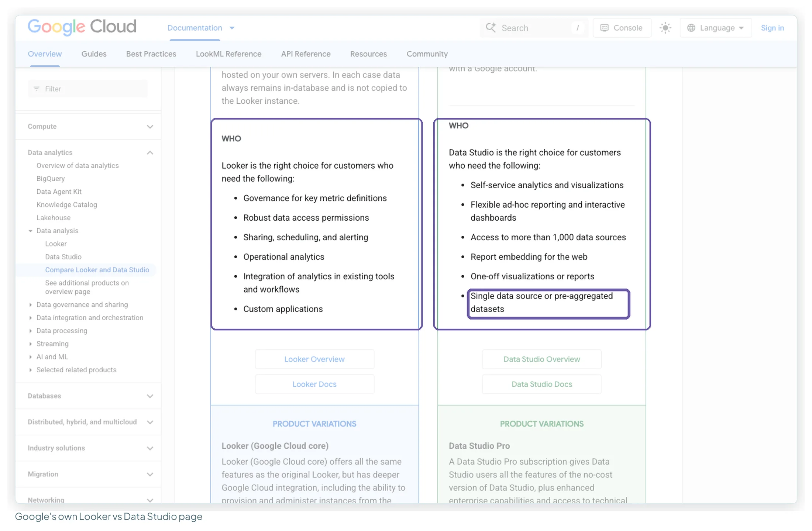Open the Best Practices tab
The height and width of the screenshot is (531, 812).
point(151,54)
